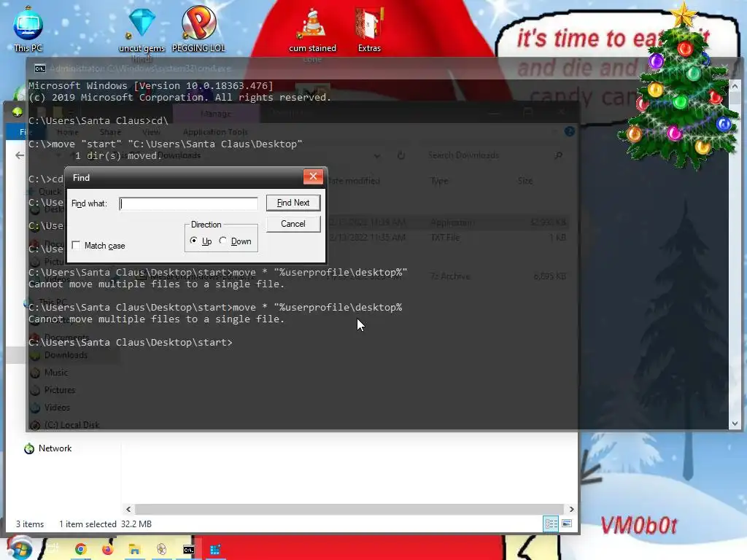This screenshot has width=747, height=560.
Task: Switch Explorer to large icons view
Action: 567,524
